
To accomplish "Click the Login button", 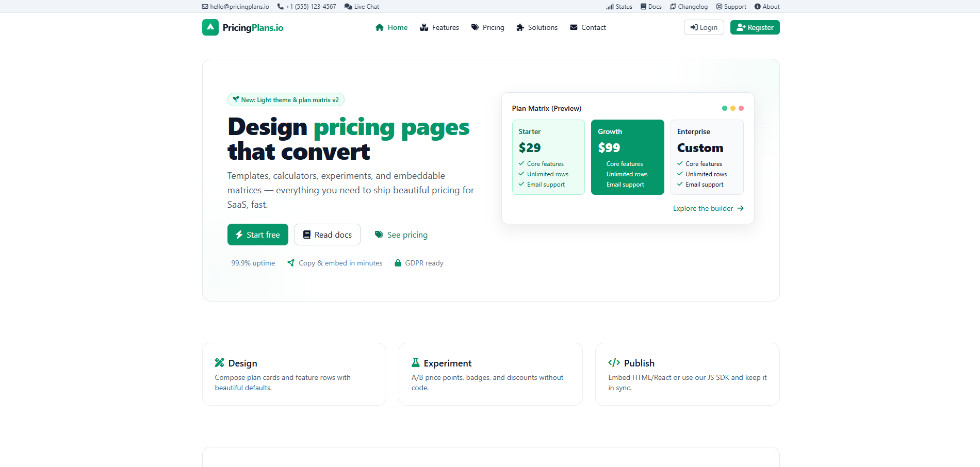I will [x=704, y=27].
